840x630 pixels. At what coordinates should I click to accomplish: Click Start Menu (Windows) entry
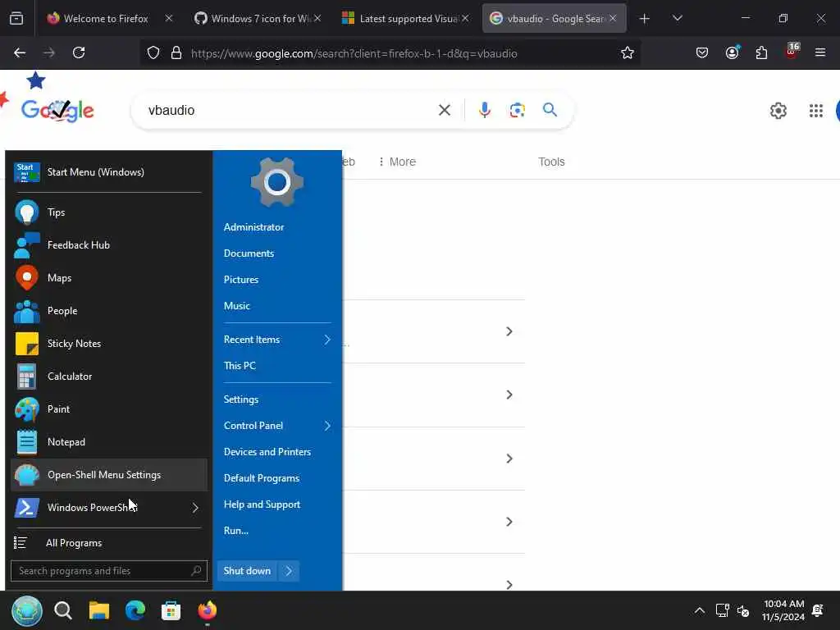(109, 172)
